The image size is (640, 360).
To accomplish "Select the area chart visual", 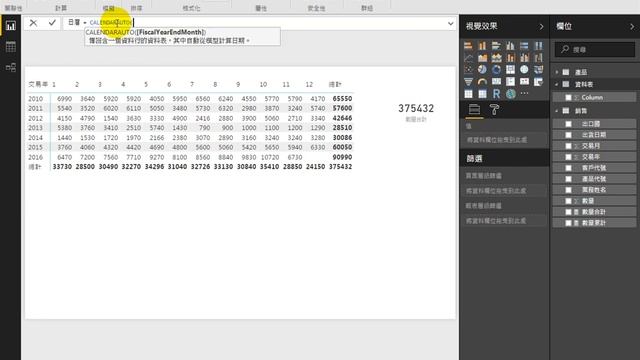I will 482,58.
